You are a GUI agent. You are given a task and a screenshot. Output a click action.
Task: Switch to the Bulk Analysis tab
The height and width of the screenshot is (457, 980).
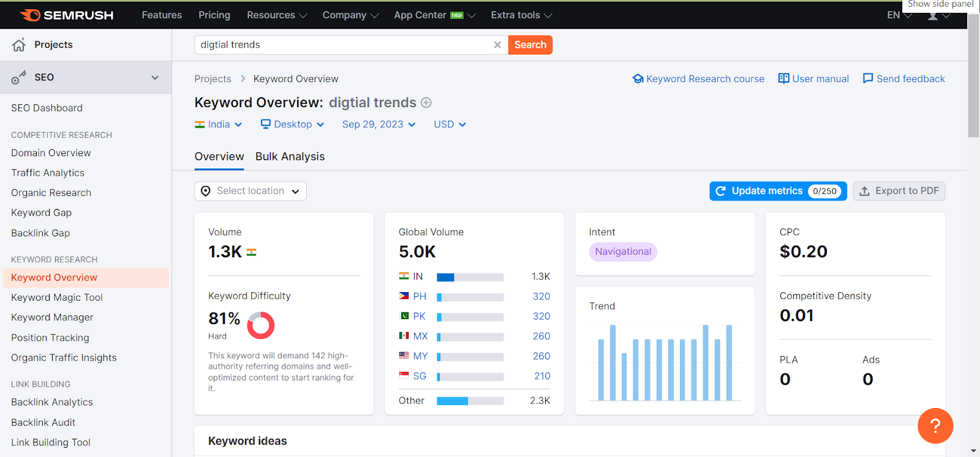(x=290, y=157)
